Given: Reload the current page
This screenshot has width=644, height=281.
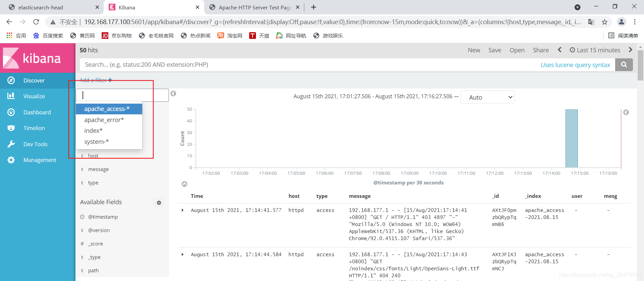Looking at the screenshot, I should coord(36,22).
